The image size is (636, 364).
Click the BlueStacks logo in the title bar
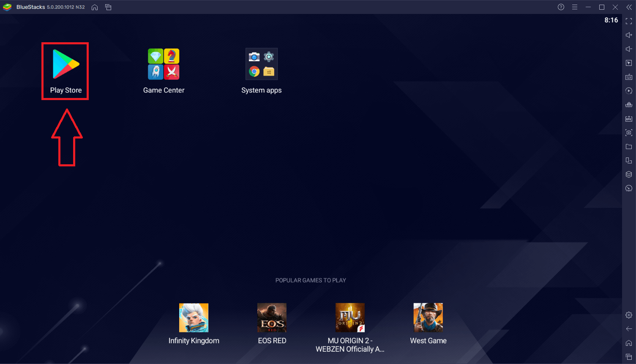(7, 7)
